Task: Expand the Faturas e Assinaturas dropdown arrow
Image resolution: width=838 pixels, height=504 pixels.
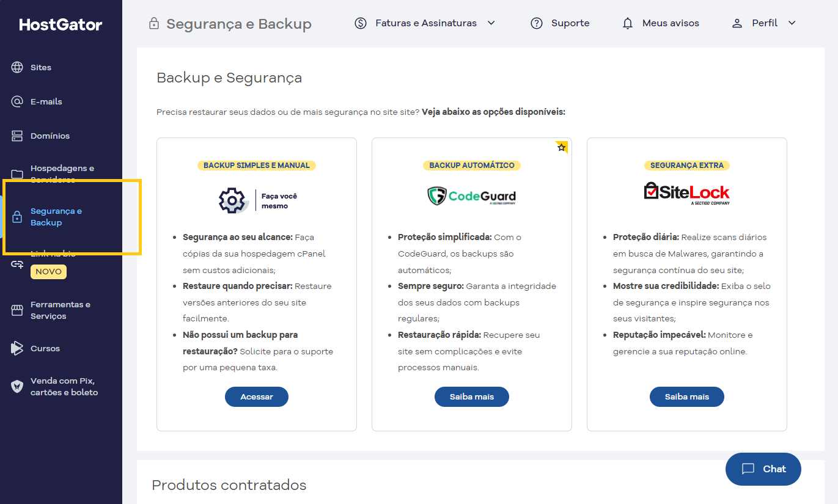Action: click(x=491, y=23)
